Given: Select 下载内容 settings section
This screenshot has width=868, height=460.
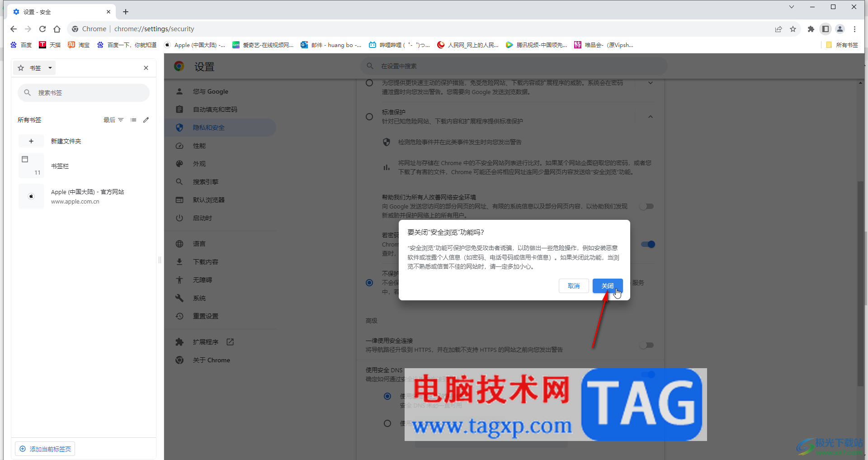Looking at the screenshot, I should [221, 262].
